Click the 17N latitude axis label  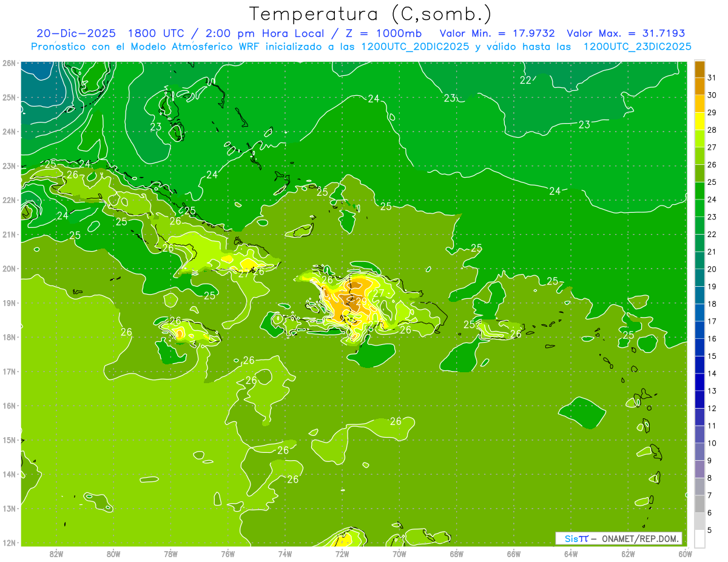(8, 372)
